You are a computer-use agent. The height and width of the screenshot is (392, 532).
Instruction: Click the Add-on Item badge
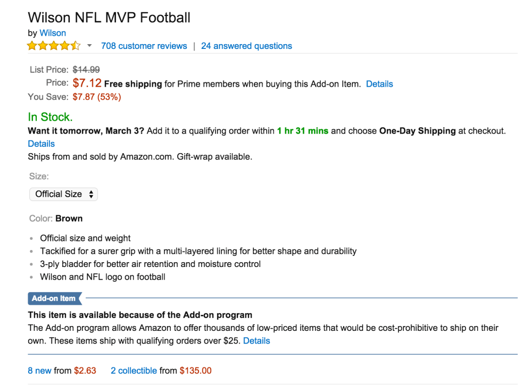point(54,298)
